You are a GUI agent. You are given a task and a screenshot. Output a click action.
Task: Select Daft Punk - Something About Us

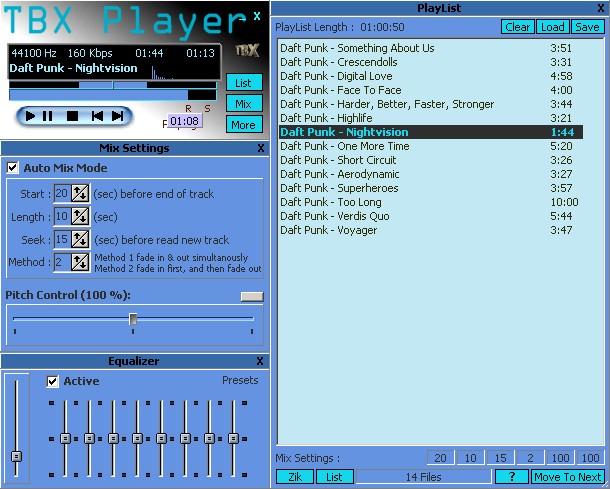click(x=431, y=48)
